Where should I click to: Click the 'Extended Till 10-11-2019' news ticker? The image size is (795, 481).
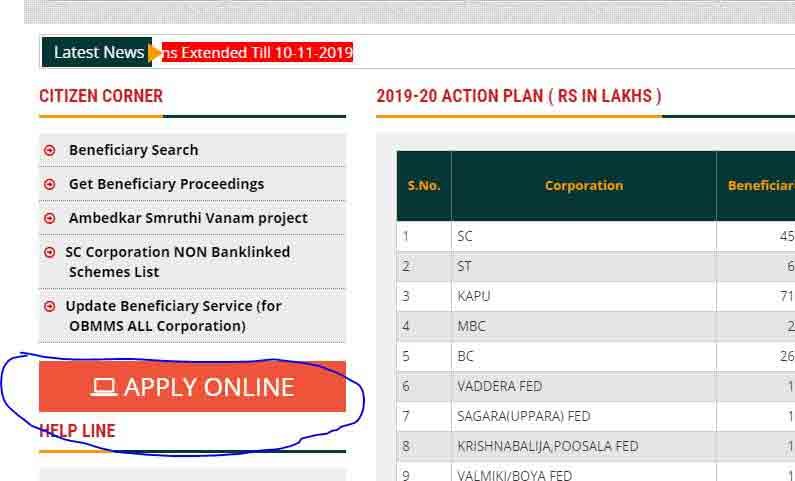(258, 52)
